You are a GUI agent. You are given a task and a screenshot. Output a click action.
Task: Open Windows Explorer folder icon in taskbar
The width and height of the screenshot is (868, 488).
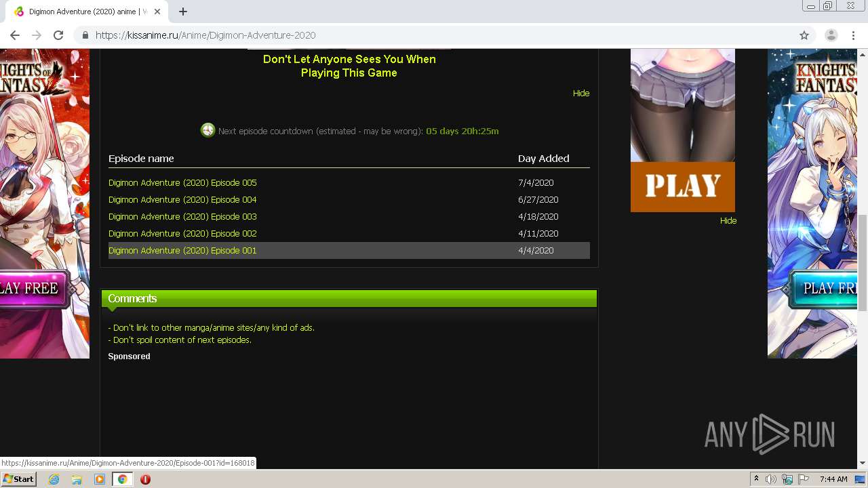(x=77, y=479)
